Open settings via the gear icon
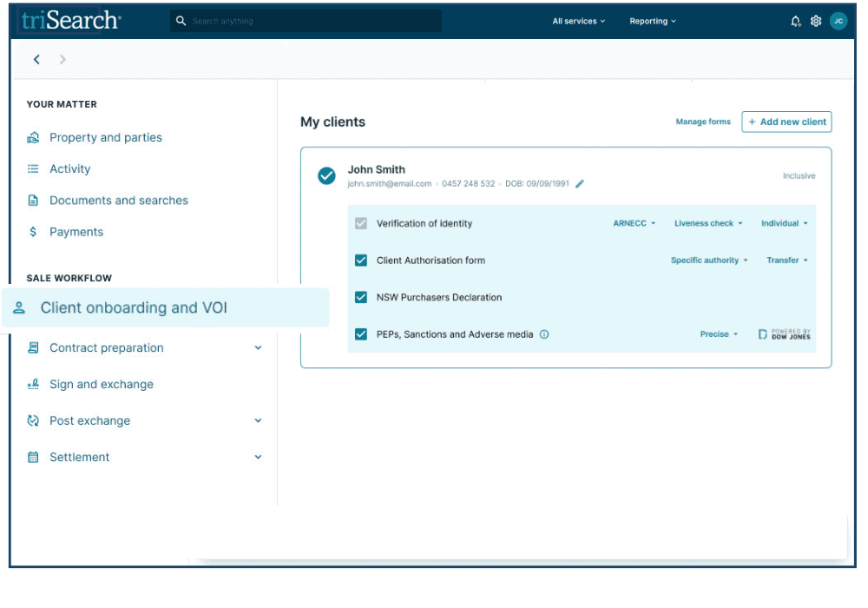 (x=816, y=22)
